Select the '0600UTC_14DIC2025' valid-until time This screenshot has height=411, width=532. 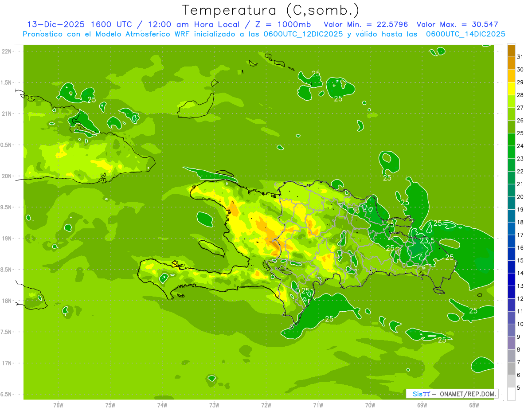click(465, 34)
